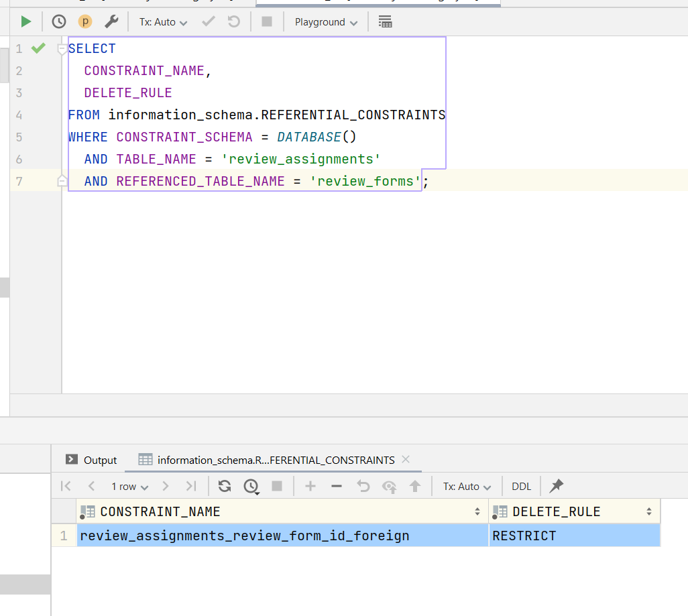Reload the result grid with refresh icon

[x=225, y=486]
